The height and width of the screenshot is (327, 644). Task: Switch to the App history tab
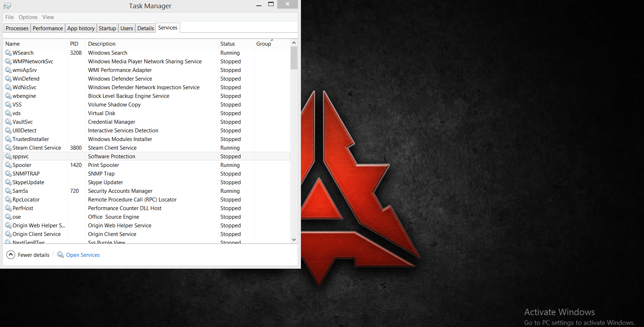(x=81, y=28)
